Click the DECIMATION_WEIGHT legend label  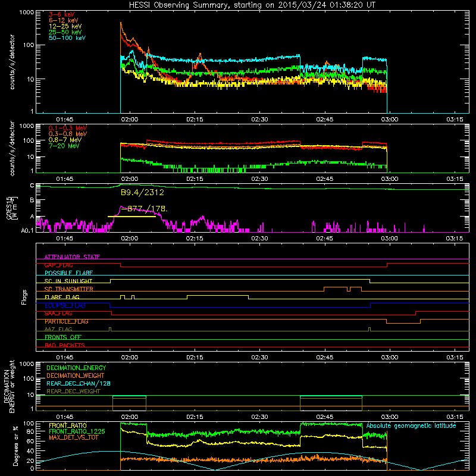tap(76, 375)
